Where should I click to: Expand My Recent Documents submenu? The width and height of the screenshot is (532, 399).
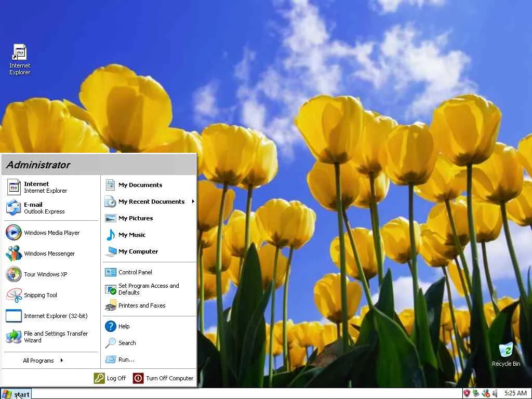(x=149, y=202)
